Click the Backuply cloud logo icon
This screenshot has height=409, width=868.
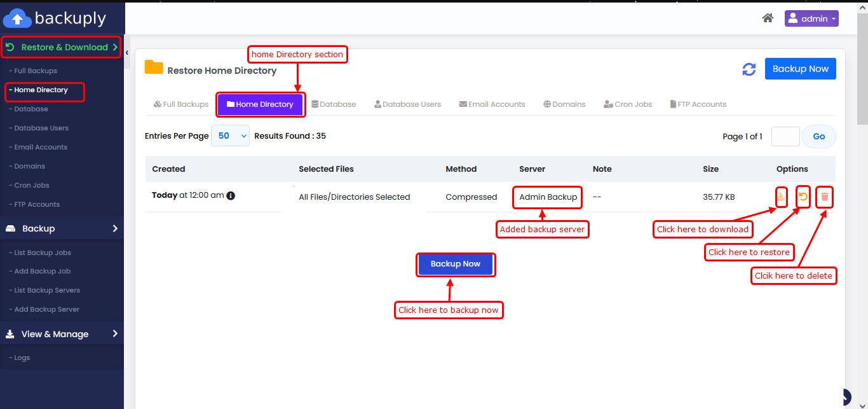tap(17, 18)
